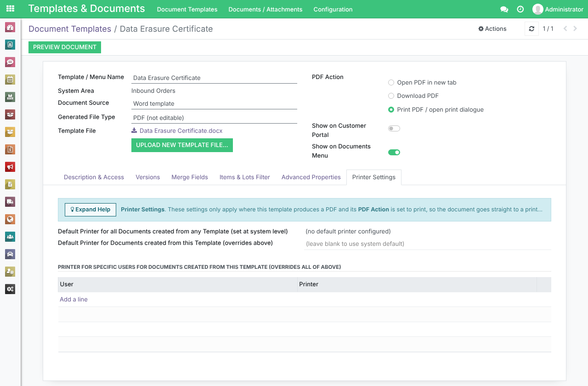
Task: Open the activities clock icon
Action: coord(520,9)
